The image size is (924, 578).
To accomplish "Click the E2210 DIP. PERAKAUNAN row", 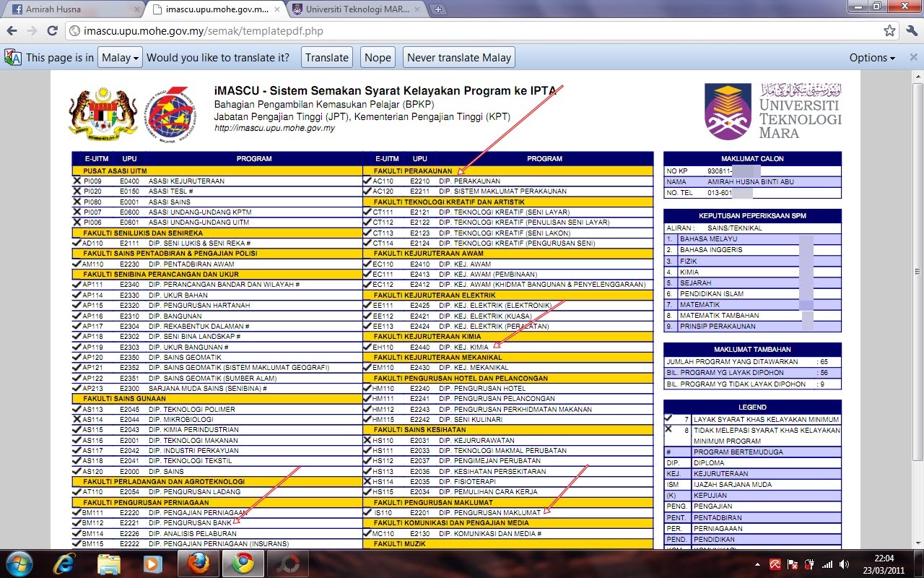I will pyautogui.click(x=507, y=181).
